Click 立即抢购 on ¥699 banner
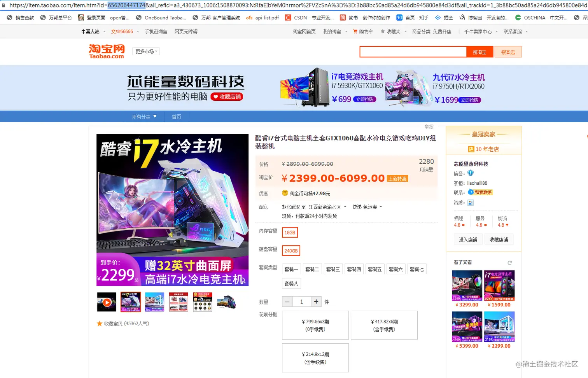This screenshot has height=378, width=588. click(365, 99)
